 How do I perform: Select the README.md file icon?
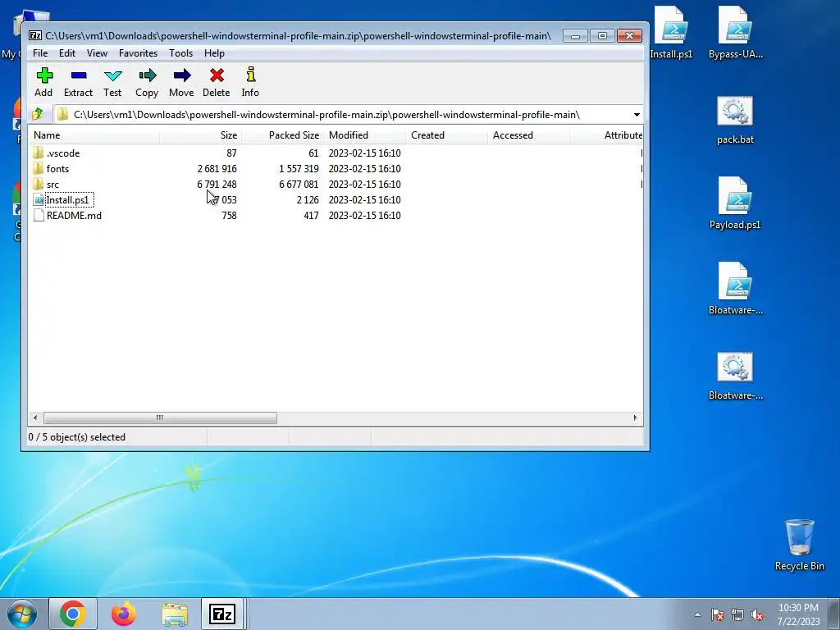point(38,216)
